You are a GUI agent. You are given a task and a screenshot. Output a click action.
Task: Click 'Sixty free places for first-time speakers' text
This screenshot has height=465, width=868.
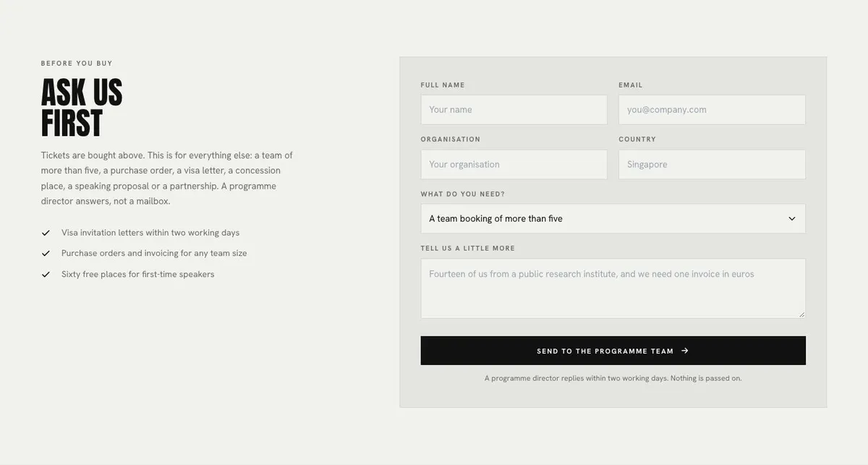(x=138, y=274)
